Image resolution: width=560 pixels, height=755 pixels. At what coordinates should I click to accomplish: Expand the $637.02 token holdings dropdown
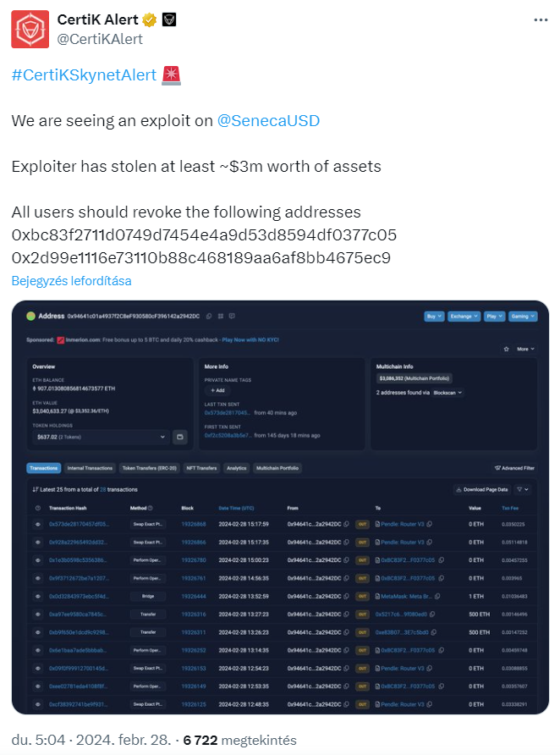pyautogui.click(x=101, y=437)
